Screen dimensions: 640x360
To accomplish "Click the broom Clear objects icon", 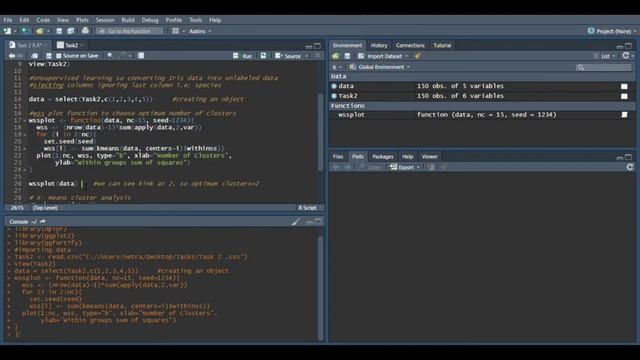I will click(417, 56).
